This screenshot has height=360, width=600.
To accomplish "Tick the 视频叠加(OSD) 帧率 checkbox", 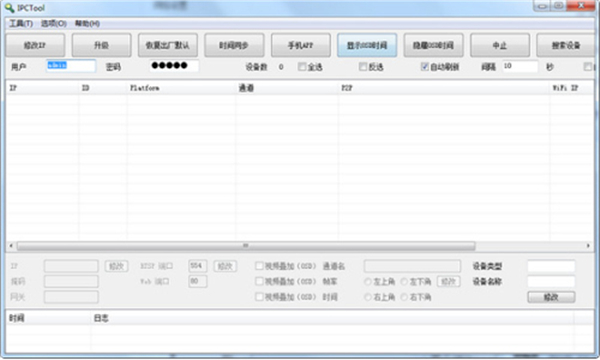I will [x=259, y=282].
